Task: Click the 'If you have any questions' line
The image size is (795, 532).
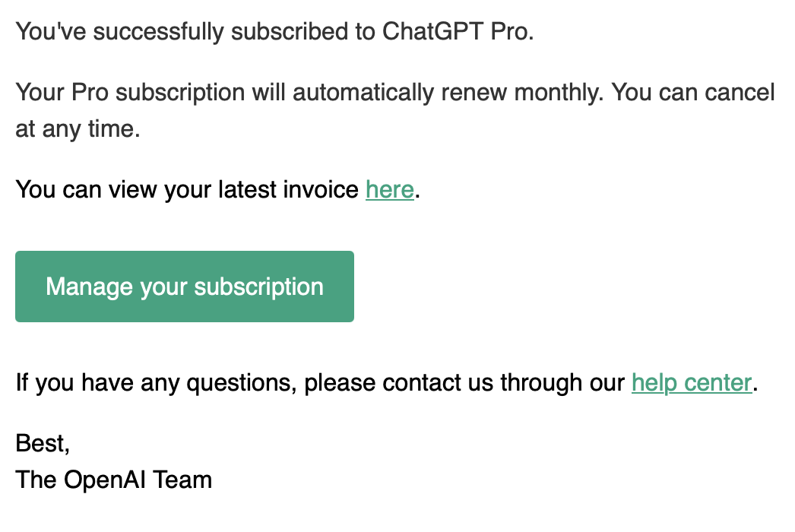Action: click(x=228, y=382)
